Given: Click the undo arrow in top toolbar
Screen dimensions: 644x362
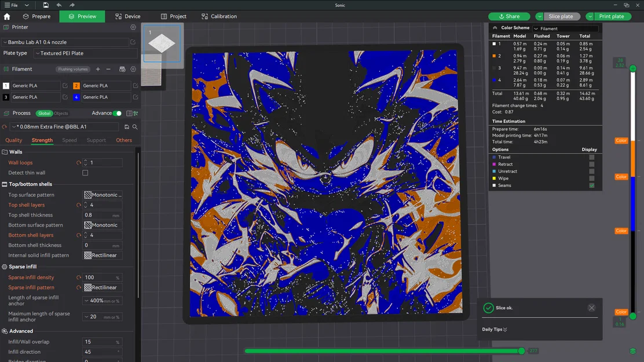Looking at the screenshot, I should (58, 5).
